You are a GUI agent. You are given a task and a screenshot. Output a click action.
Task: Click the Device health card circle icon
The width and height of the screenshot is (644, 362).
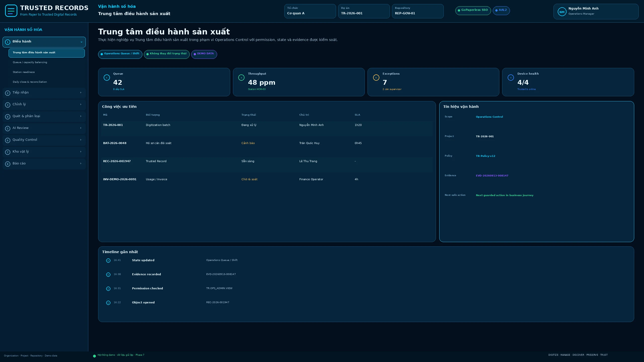point(511,78)
